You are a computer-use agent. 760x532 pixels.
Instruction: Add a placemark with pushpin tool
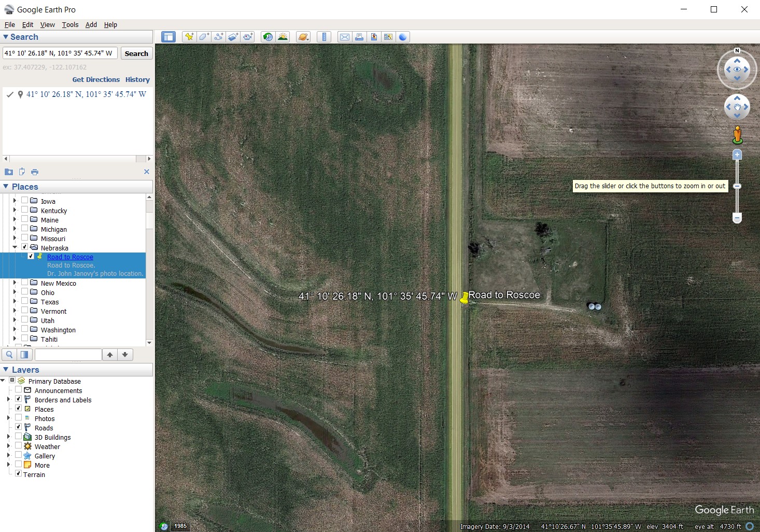[x=189, y=37]
